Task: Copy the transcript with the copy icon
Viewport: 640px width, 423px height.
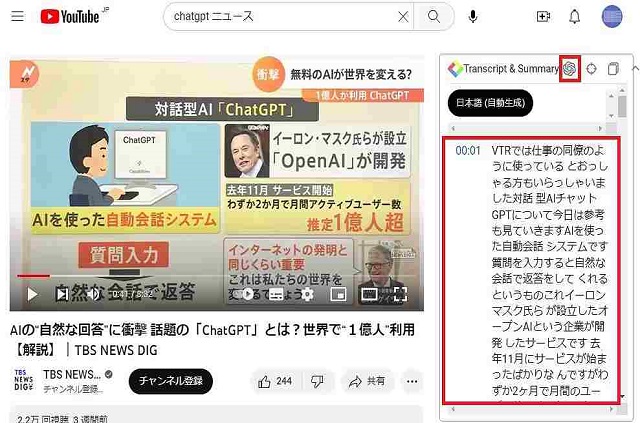Action: [x=613, y=69]
